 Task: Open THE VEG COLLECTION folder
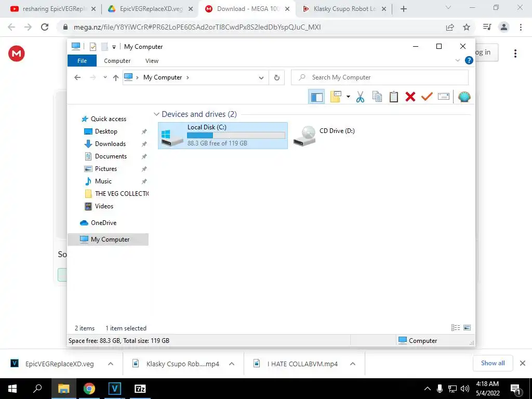coord(122,194)
